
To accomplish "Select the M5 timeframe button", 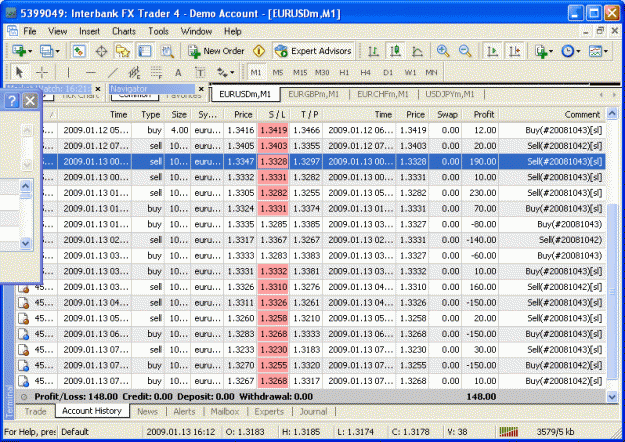I will pyautogui.click(x=278, y=73).
